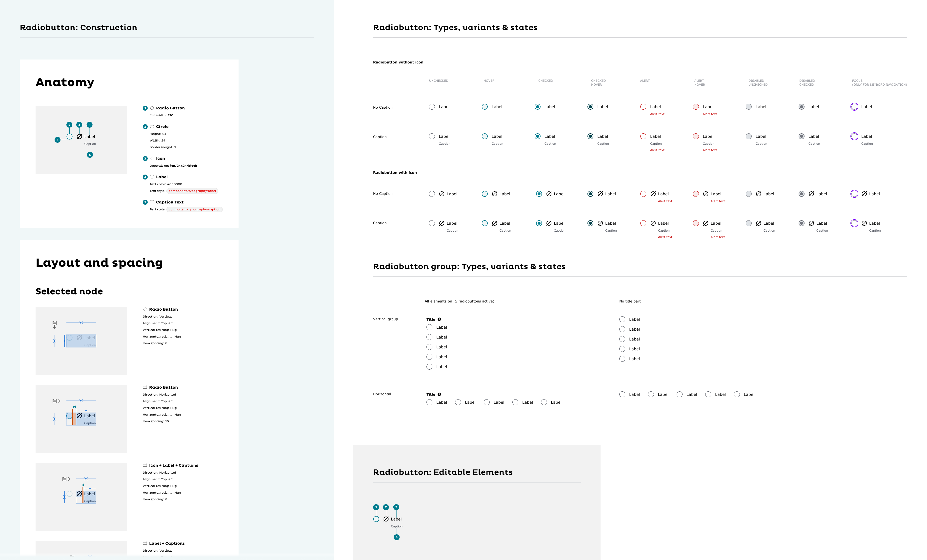Click the "Radiobutton: Types, variants & states" heading

[455, 27]
